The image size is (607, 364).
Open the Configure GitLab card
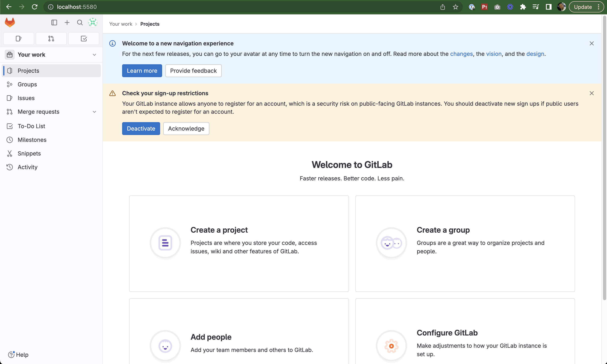click(x=465, y=331)
